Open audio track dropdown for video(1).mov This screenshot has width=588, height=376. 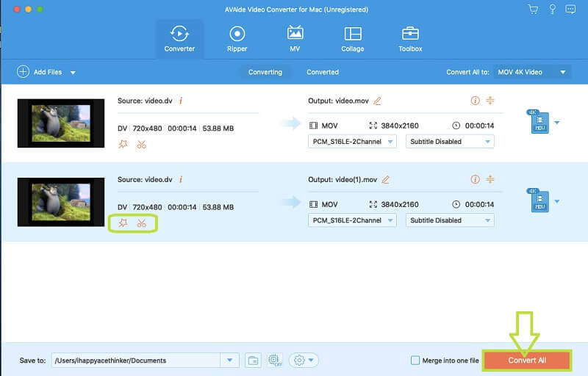click(x=352, y=220)
